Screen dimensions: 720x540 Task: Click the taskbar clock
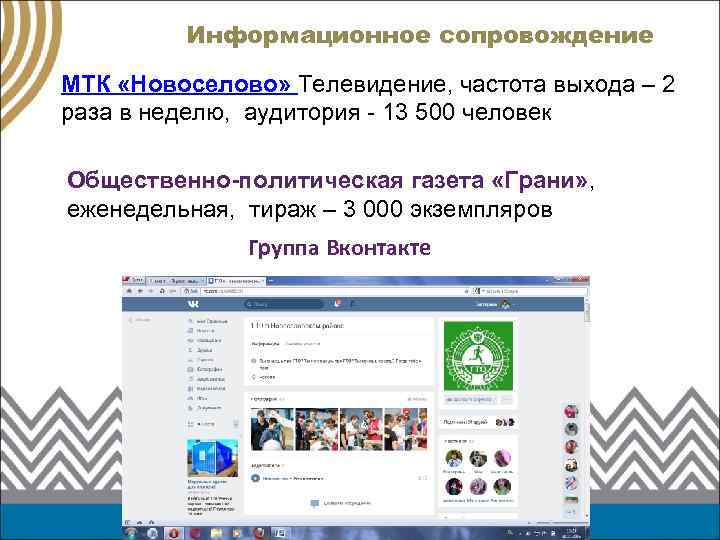(x=572, y=533)
